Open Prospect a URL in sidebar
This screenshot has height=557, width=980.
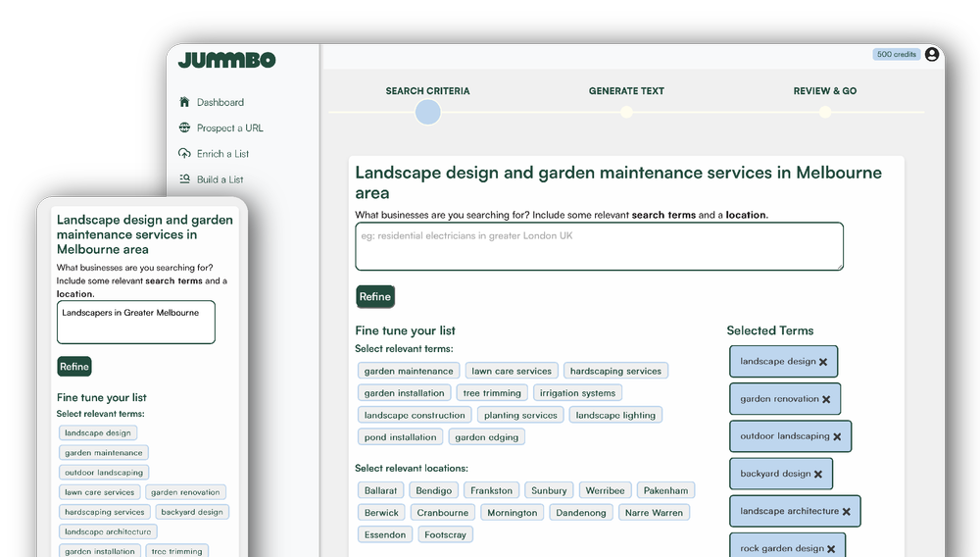[230, 127]
